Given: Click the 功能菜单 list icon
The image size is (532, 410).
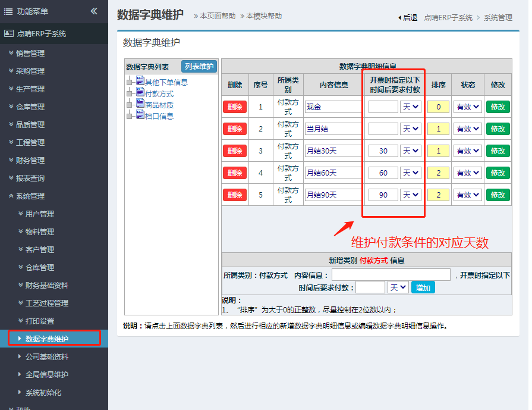Looking at the screenshot, I should [8, 11].
